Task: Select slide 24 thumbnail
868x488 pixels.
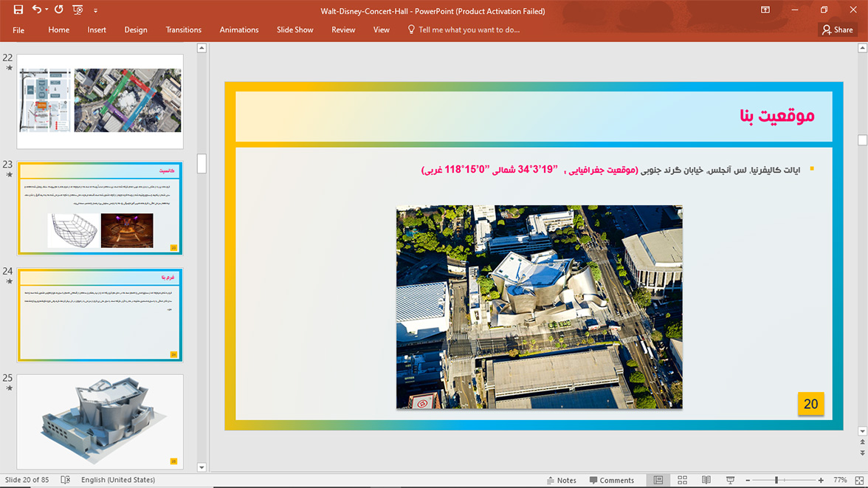Action: (100, 315)
